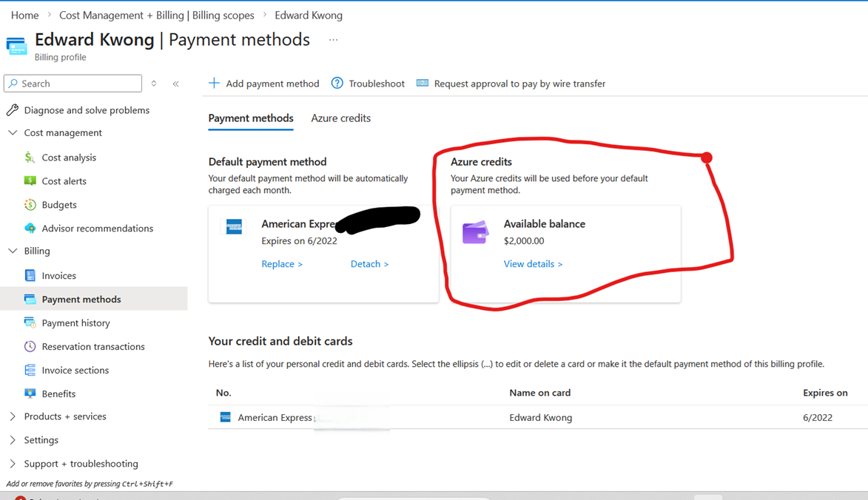Viewport: 868px width, 500px height.
Task: Click Add payment method button
Action: point(264,84)
